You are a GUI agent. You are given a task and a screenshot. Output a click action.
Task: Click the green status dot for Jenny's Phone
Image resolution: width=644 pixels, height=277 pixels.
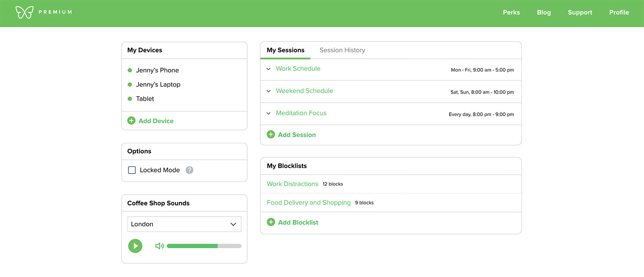point(130,70)
